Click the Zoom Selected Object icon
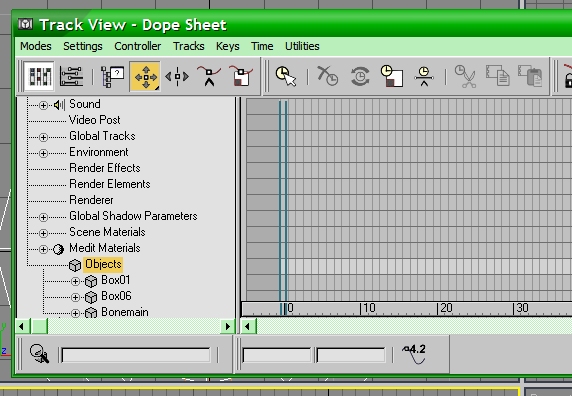This screenshot has width=572, height=396. [39, 354]
